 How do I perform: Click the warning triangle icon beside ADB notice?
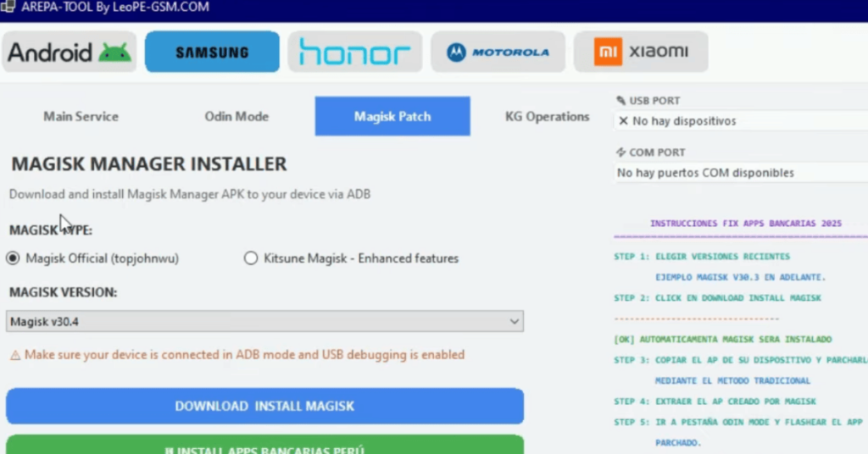[x=15, y=356]
